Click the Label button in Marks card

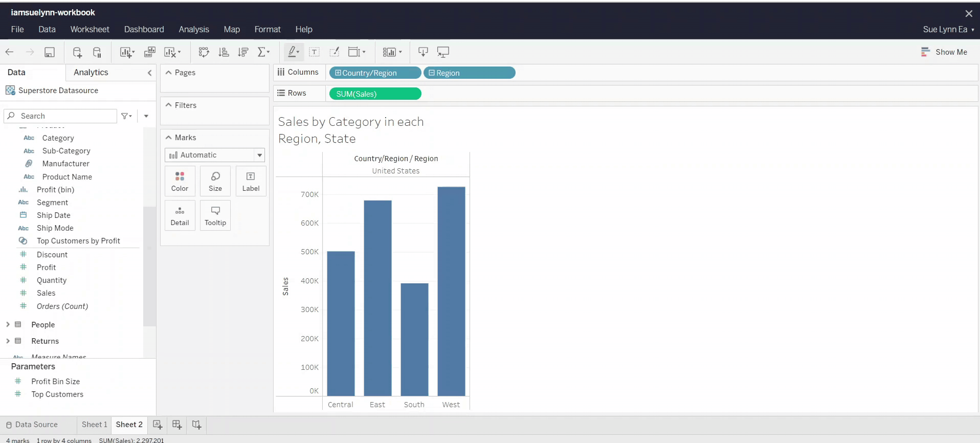click(x=251, y=181)
